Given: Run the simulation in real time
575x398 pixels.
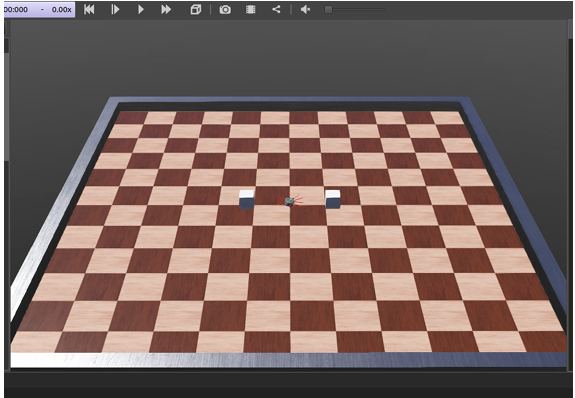Looking at the screenshot, I should 140,10.
